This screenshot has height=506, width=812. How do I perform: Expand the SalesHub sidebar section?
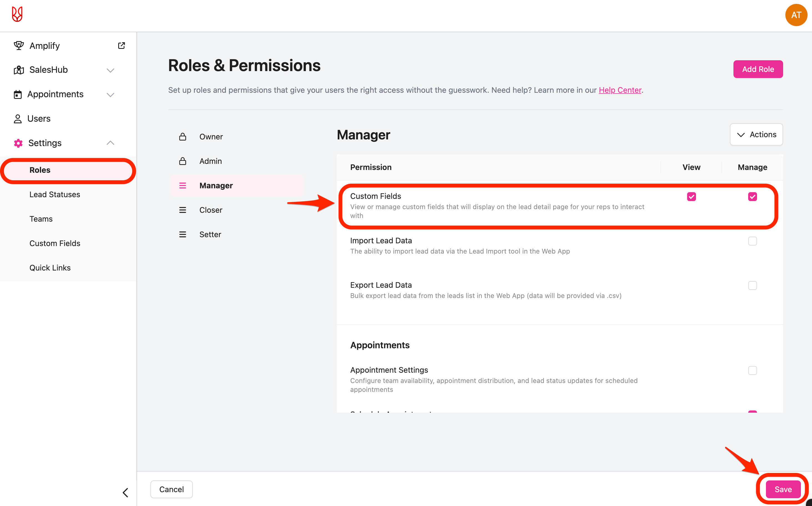click(x=110, y=70)
